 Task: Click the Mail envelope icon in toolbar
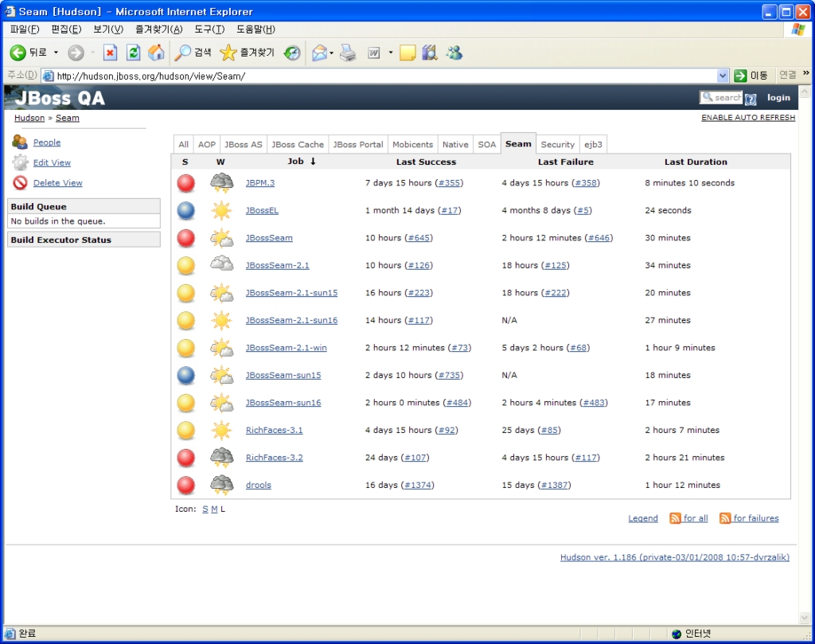[319, 53]
